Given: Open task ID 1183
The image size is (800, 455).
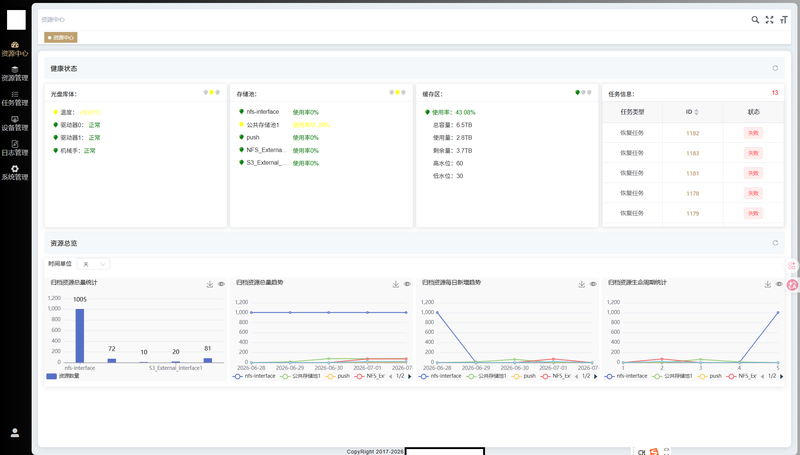Looking at the screenshot, I should coord(692,153).
